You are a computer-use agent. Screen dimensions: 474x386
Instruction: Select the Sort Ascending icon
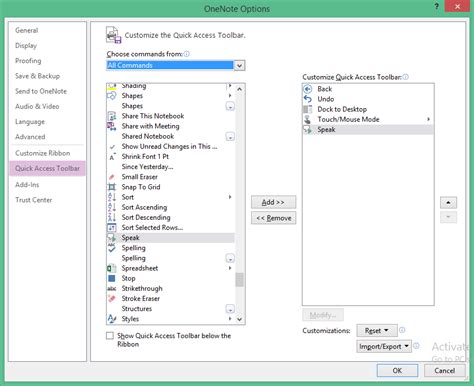(x=112, y=207)
